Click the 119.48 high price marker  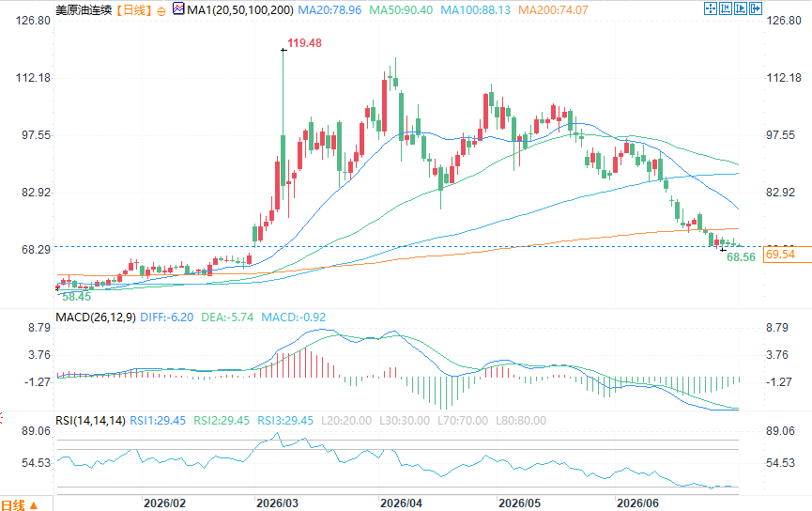point(304,43)
